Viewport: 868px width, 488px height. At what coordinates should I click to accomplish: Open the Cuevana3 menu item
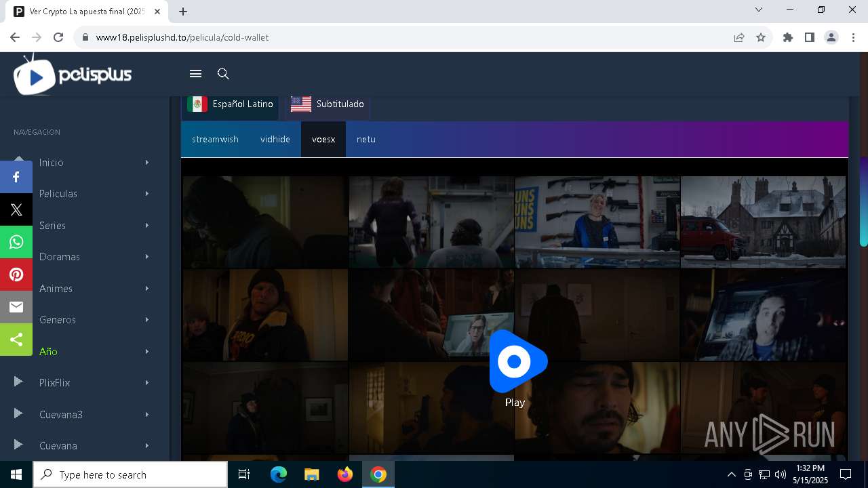tap(61, 415)
